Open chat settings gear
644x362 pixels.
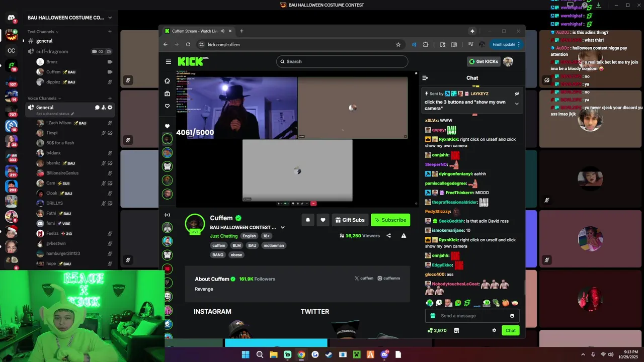click(x=494, y=330)
